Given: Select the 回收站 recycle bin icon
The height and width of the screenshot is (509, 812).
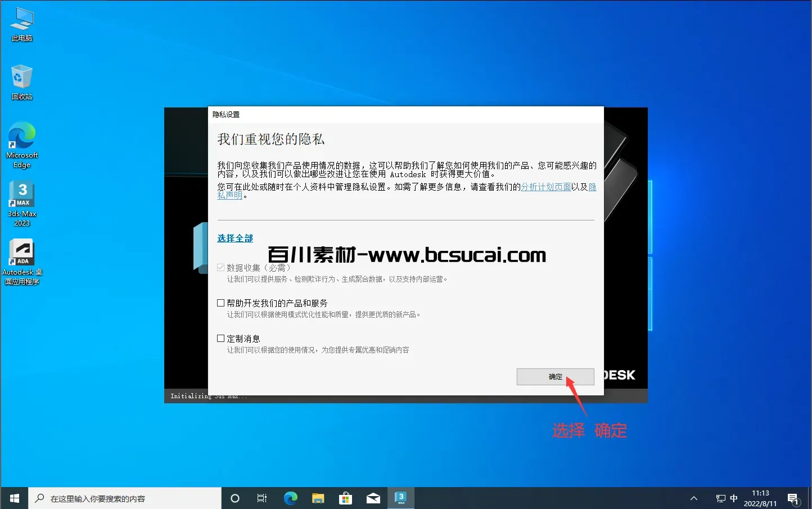Looking at the screenshot, I should click(22, 82).
